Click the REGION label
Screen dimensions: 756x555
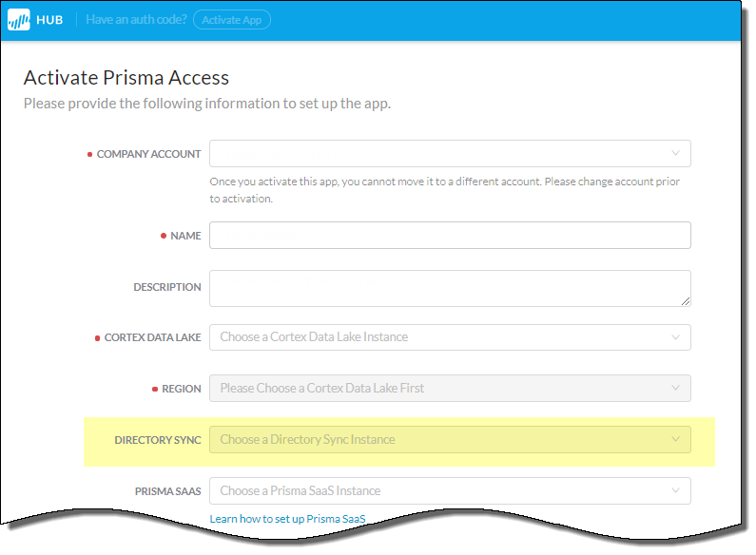tap(182, 389)
